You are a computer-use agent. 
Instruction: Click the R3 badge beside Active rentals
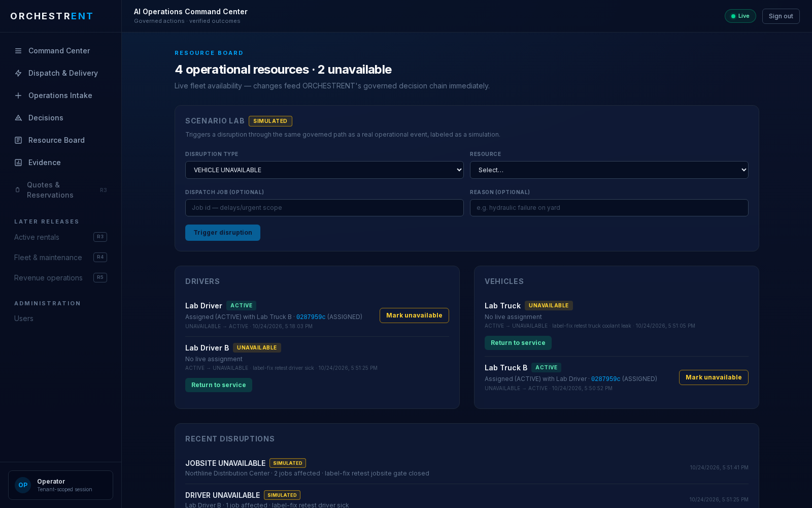100,237
